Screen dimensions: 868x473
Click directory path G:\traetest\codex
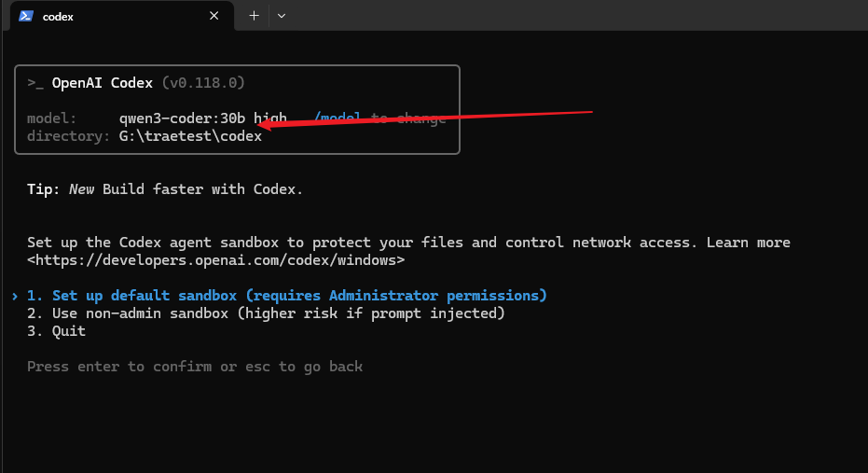click(190, 136)
